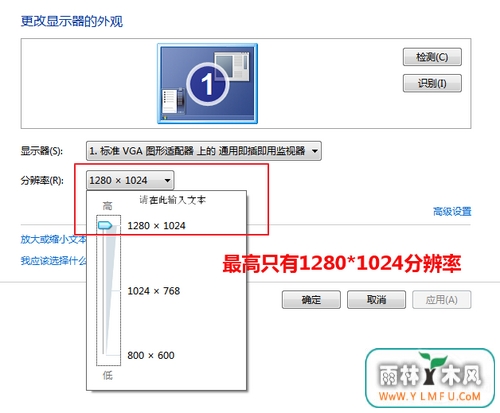The height and width of the screenshot is (413, 500).
Task: Select the monitor 1 display thumbnail
Action: click(207, 83)
